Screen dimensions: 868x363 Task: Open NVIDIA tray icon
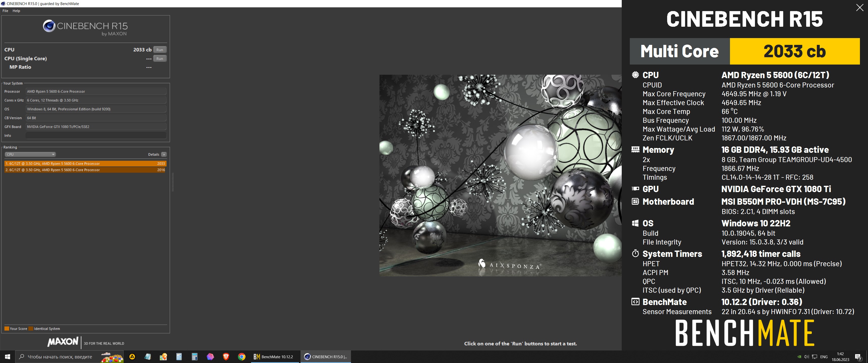[x=799, y=357]
